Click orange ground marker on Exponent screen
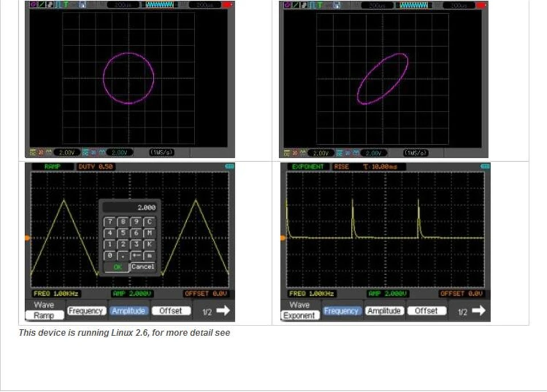 [x=283, y=238]
